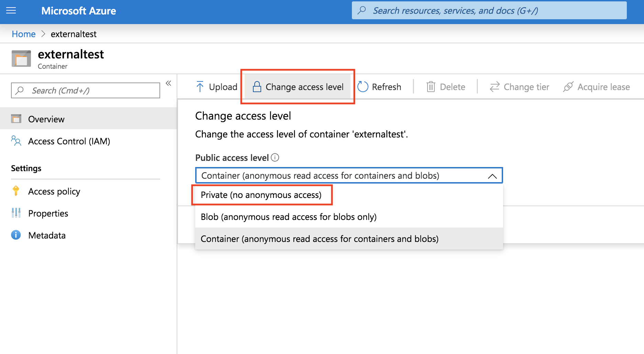Click the Acquire lease icon

568,87
